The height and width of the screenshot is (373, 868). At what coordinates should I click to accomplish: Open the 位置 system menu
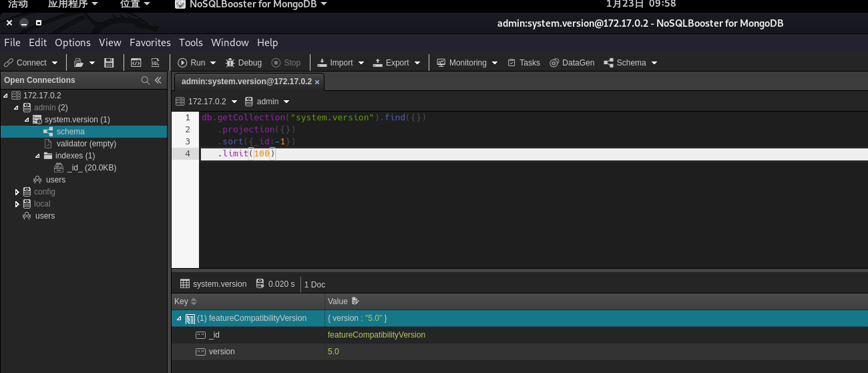pos(134,4)
